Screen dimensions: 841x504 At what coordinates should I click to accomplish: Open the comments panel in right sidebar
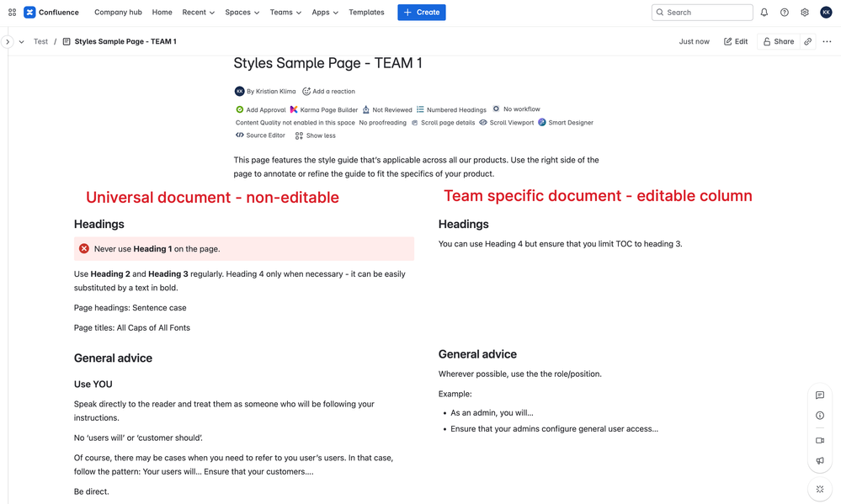[819, 395]
